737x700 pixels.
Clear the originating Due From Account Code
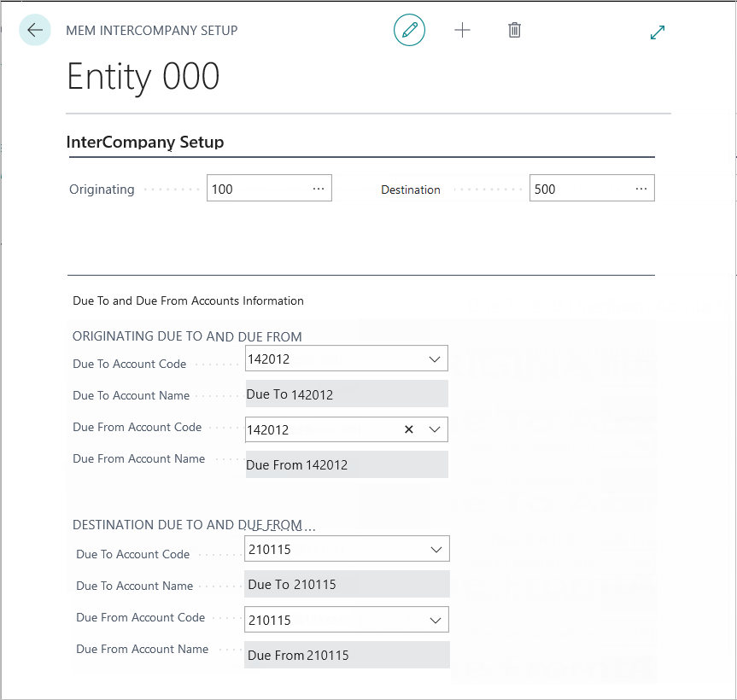pyautogui.click(x=408, y=429)
